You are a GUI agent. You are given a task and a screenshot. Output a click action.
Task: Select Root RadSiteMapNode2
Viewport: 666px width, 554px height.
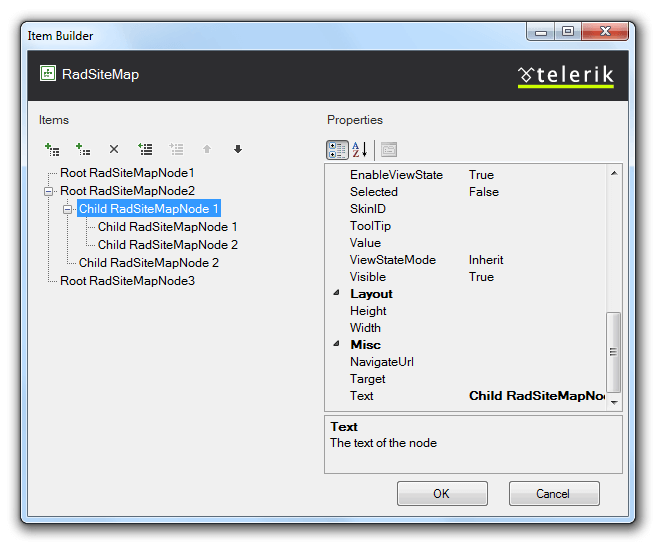pos(127,191)
